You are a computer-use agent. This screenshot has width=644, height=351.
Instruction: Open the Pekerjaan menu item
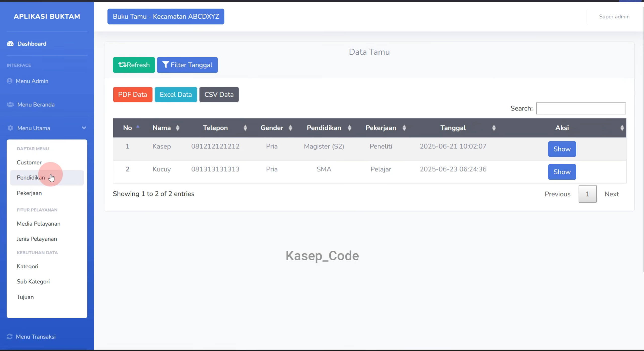pos(47,193)
